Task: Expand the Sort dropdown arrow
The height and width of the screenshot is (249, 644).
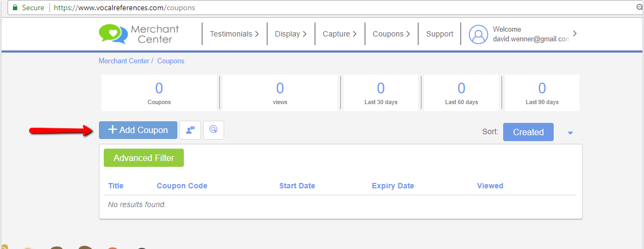Action: click(x=570, y=133)
